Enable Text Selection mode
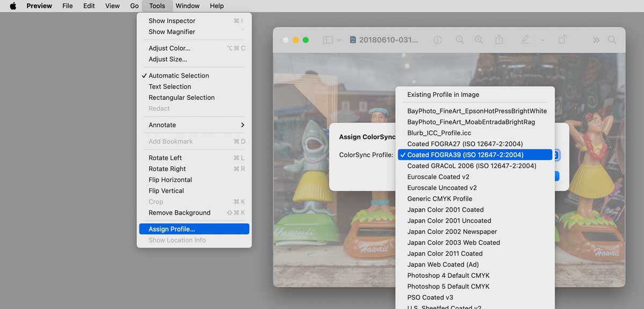 click(x=170, y=86)
